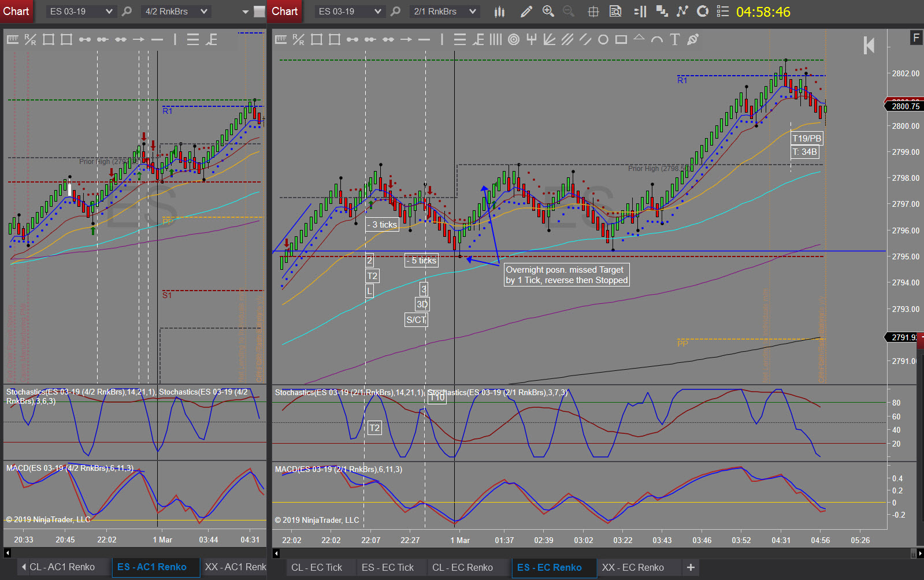Search instruments with the right chart magnifier

396,12
